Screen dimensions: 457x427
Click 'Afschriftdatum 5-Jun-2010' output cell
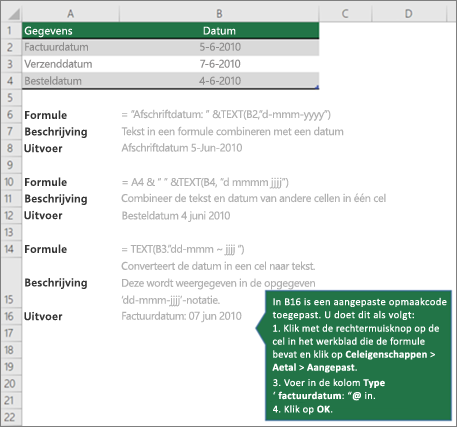click(x=182, y=148)
